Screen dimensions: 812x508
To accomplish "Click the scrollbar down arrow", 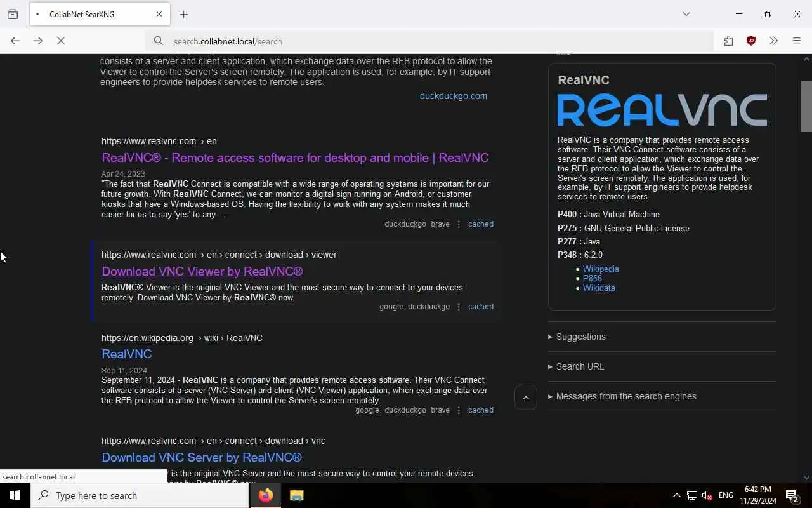I will (806, 478).
